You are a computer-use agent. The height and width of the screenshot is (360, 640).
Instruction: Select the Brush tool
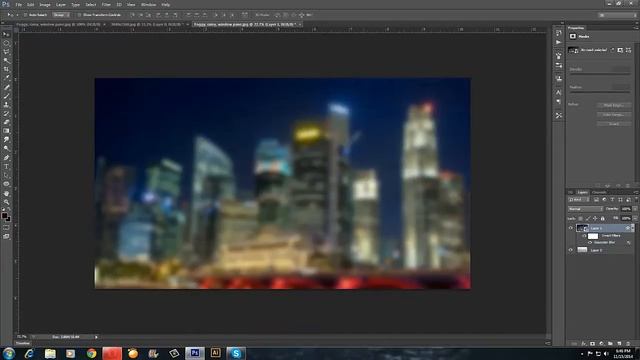(6, 96)
